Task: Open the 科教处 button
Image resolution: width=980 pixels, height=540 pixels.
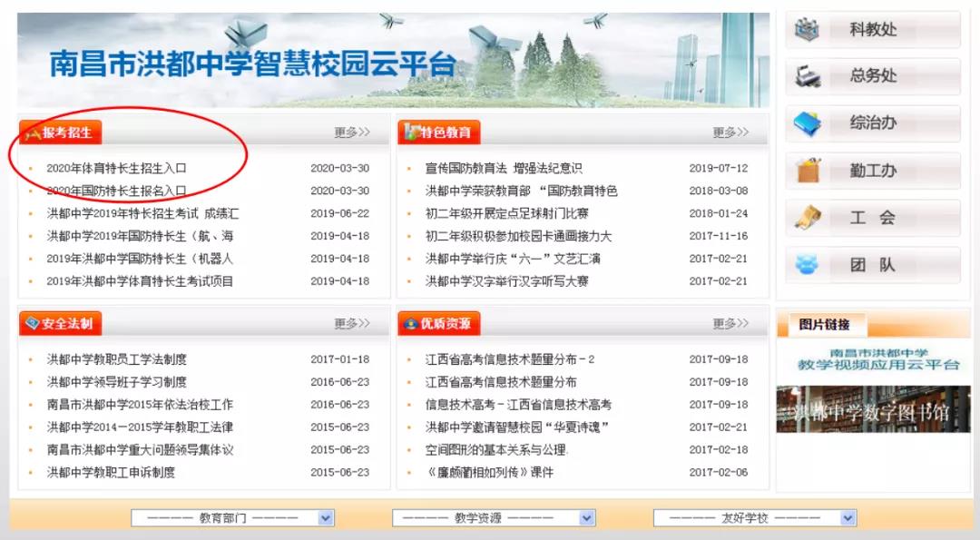Action: tap(873, 29)
